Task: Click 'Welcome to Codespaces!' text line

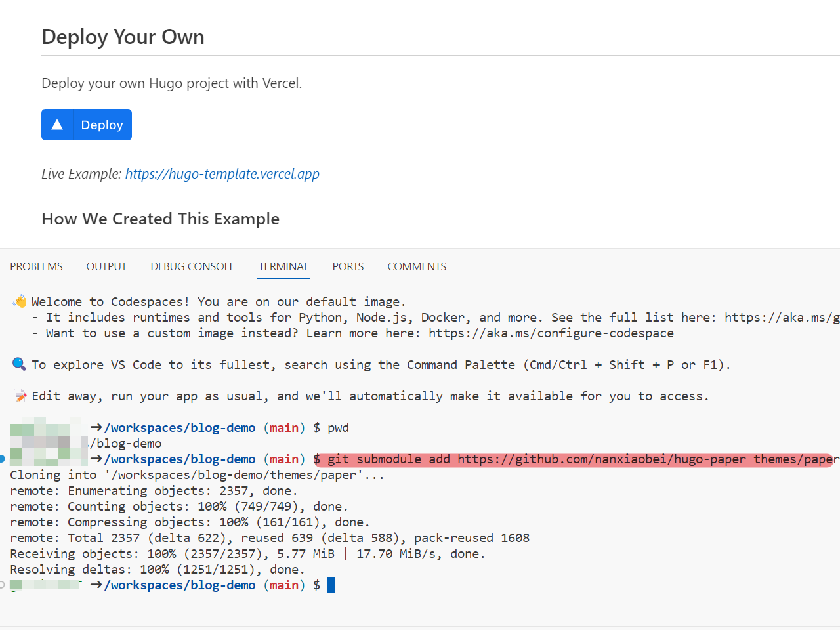Action: tap(219, 301)
